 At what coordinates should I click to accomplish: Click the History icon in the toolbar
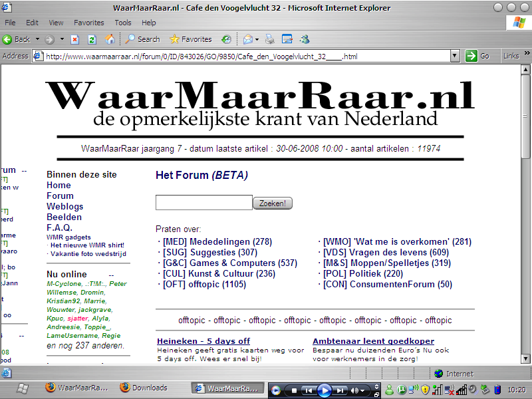227,39
